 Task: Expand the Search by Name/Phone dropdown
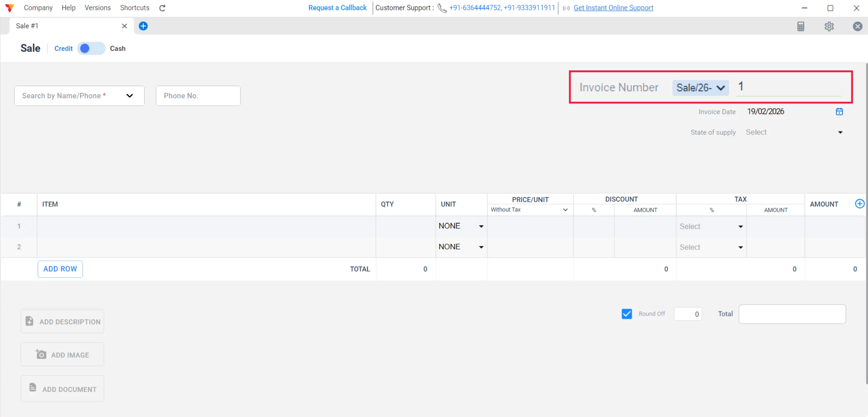(x=130, y=96)
